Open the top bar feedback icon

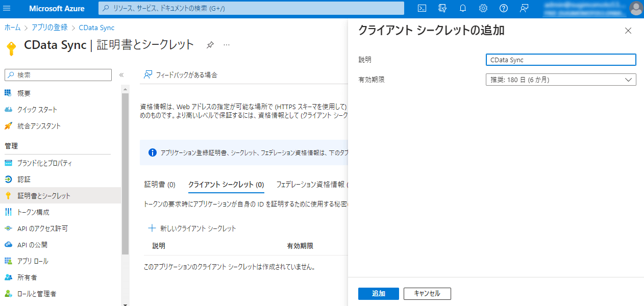(x=524, y=8)
